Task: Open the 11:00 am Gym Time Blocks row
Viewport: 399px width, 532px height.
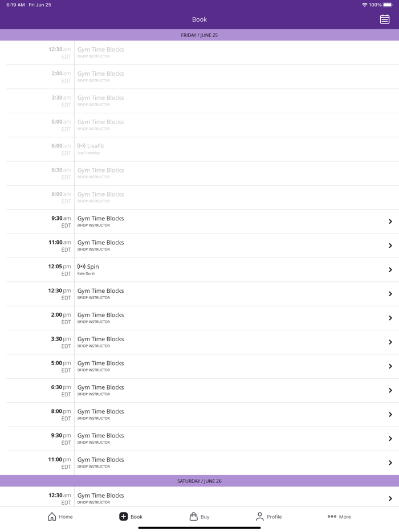Action: tap(101, 243)
